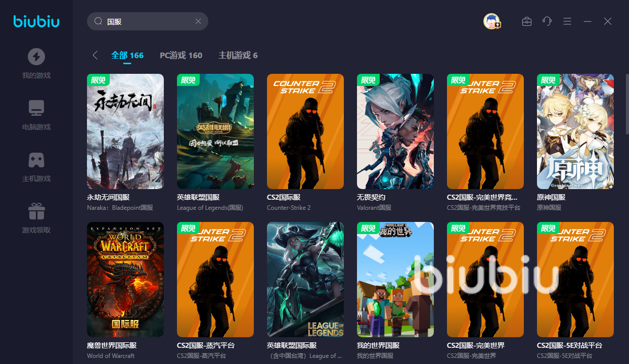Image resolution: width=629 pixels, height=364 pixels.
Task: Switch to the PC游戏 160 tab
Action: click(181, 55)
